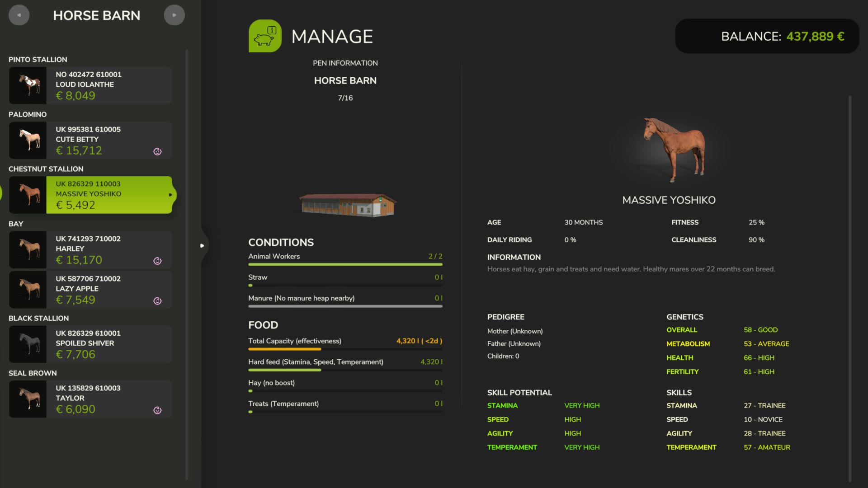Click arrow on selected Massive Yoshiko entry
Screen dimensions: 868x488
pos(170,195)
